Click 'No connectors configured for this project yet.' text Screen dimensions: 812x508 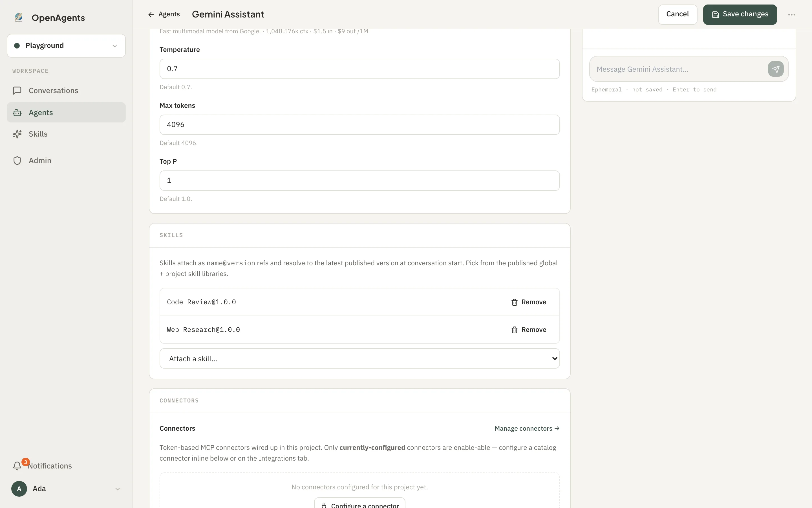[359, 487]
